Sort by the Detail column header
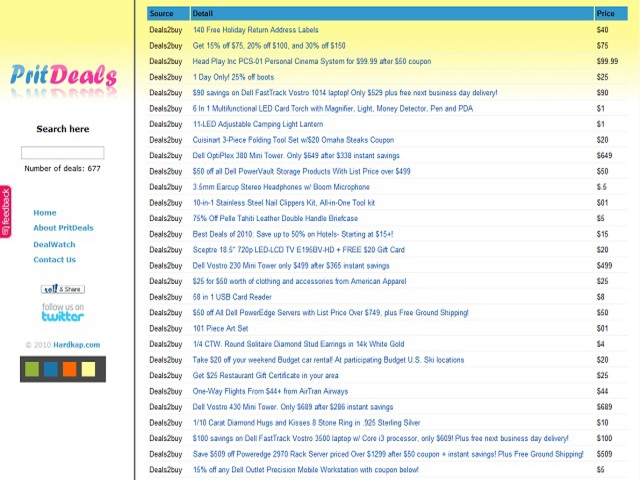Viewport: 640px width, 480px height. (x=392, y=13)
